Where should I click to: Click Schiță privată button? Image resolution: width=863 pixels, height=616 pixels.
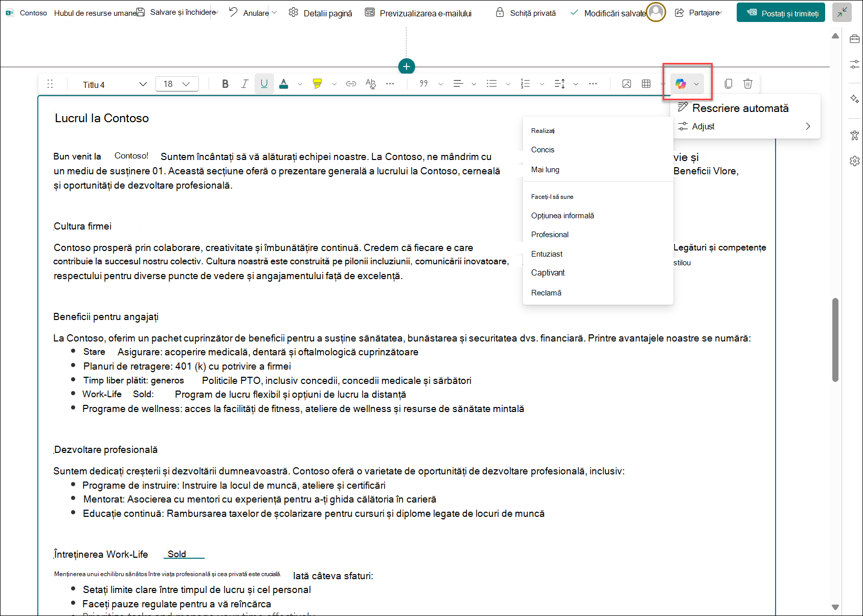(526, 13)
